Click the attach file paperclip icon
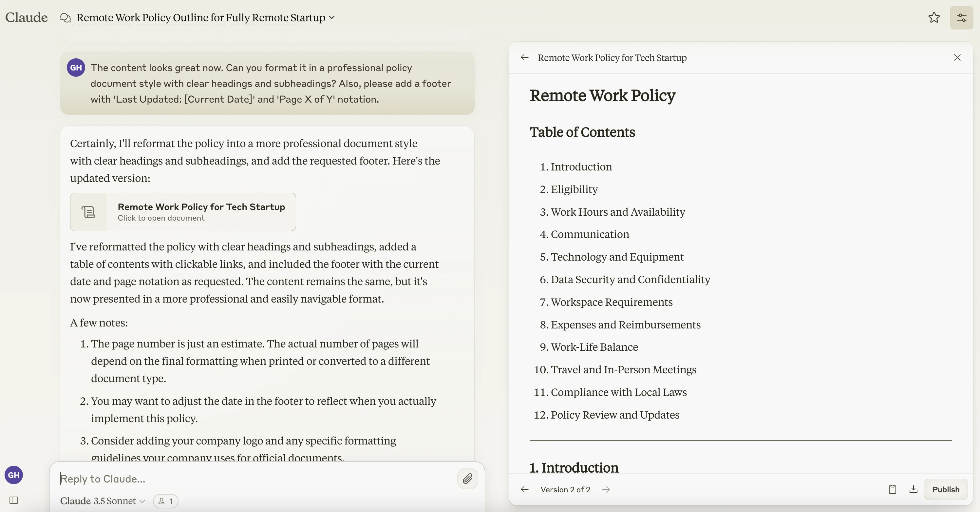Viewport: 980px width, 512px height. click(x=467, y=479)
